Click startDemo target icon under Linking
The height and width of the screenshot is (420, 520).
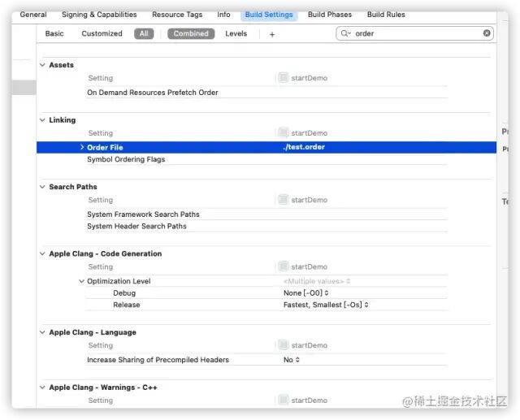tap(283, 133)
